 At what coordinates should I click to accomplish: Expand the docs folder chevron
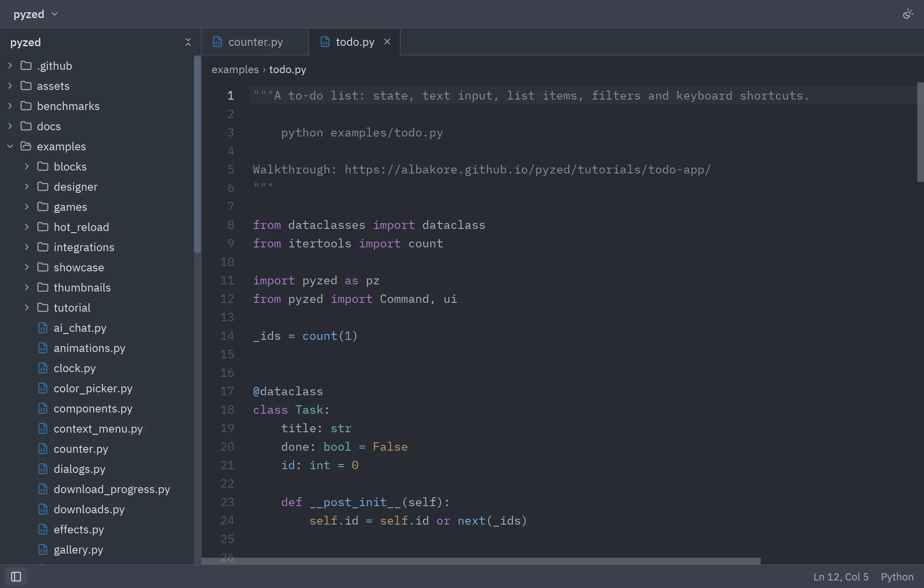[10, 126]
